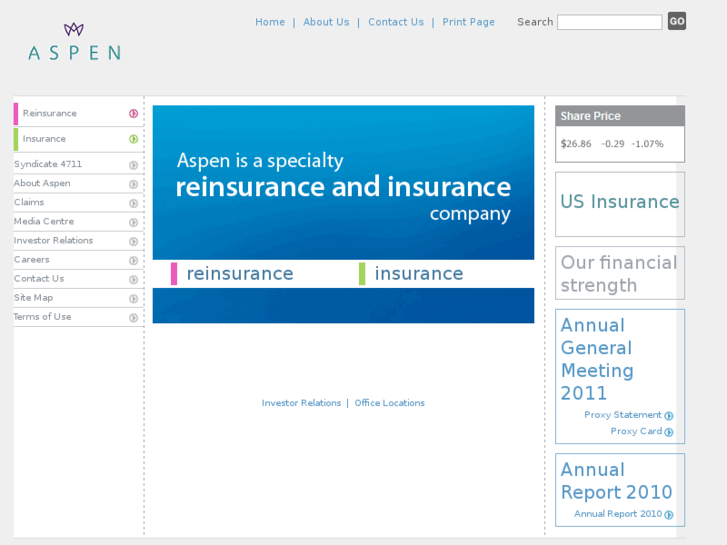This screenshot has width=727, height=545.
Task: Click the -1.07% change value
Action: [647, 144]
